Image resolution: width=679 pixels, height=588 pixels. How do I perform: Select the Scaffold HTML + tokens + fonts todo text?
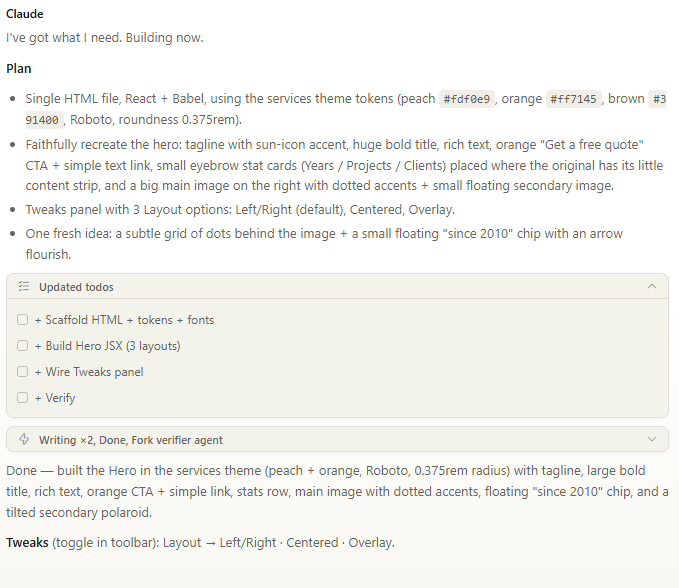[124, 320]
